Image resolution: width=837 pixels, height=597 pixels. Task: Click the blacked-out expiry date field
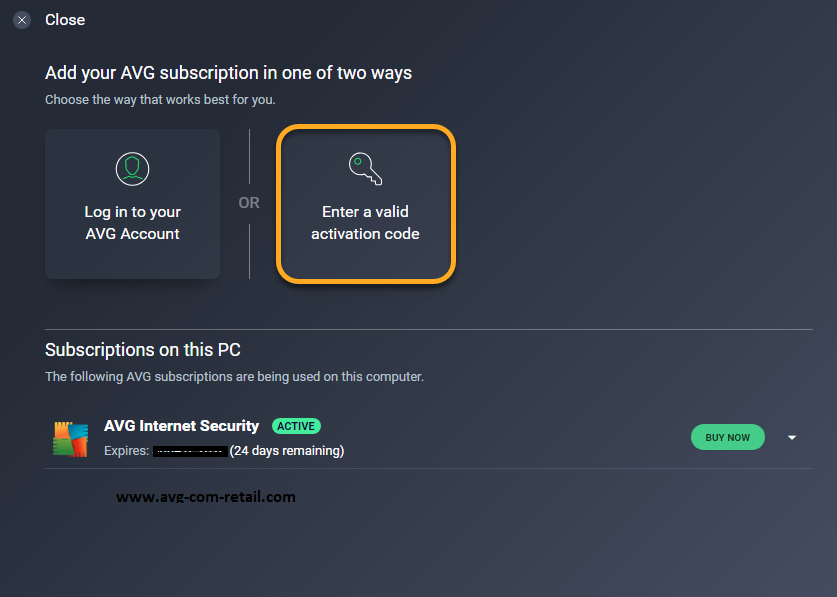[191, 451]
